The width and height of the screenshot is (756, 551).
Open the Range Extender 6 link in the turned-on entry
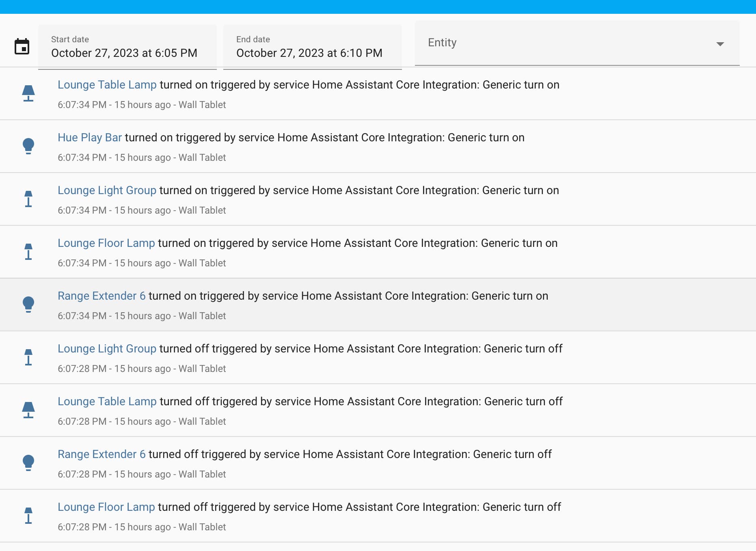click(102, 296)
